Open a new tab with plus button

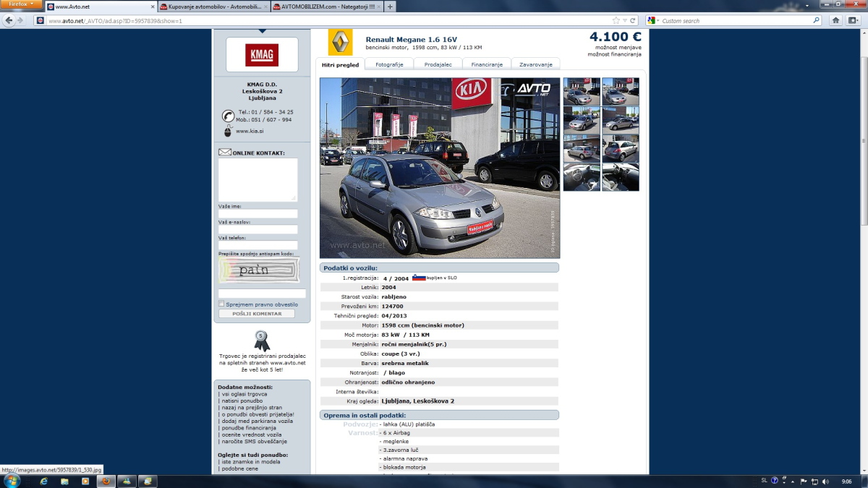(x=391, y=7)
